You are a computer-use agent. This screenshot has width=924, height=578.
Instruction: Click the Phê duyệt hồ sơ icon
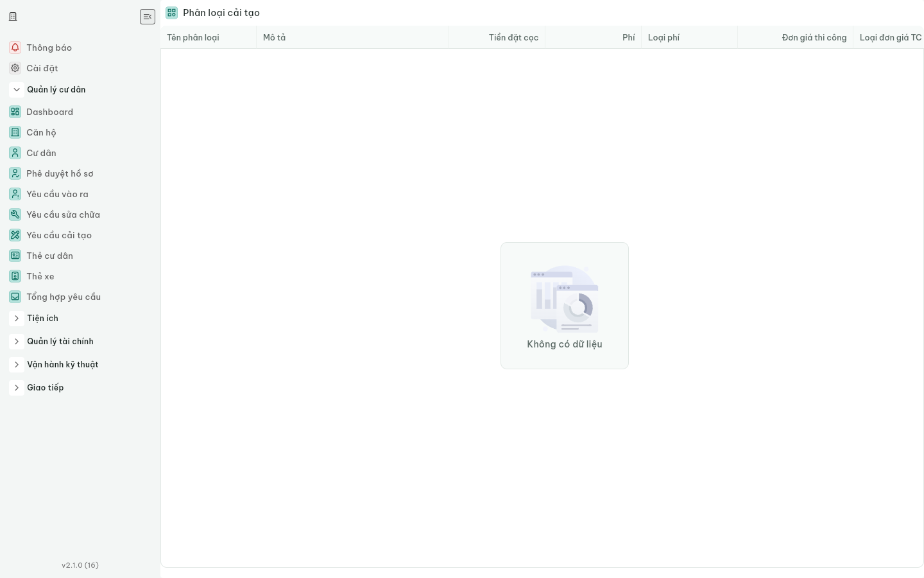[15, 173]
